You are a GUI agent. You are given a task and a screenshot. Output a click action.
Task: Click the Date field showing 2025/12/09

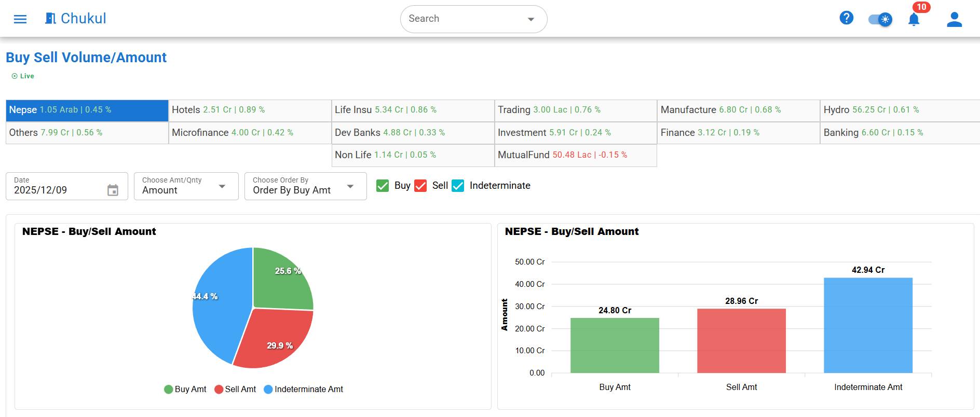tap(67, 186)
